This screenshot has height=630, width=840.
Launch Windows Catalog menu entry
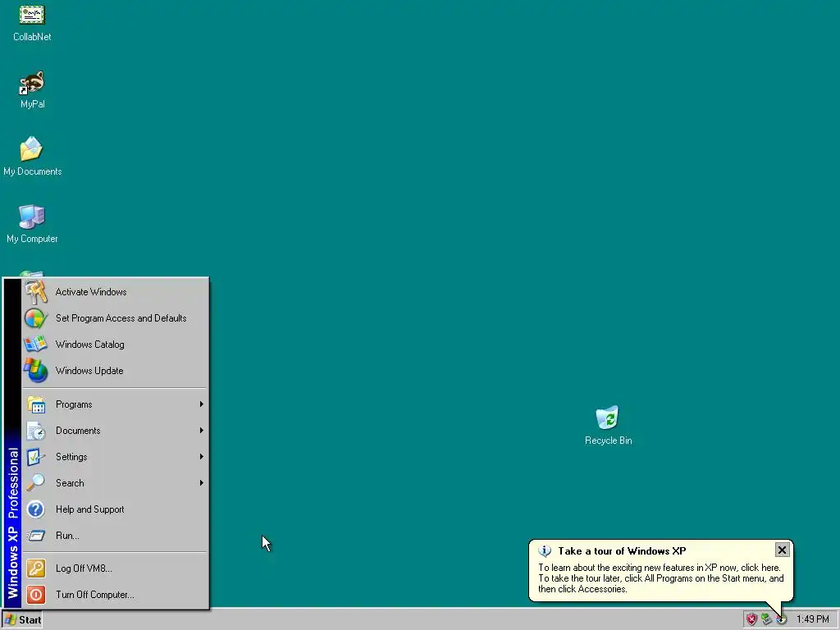[x=115, y=345]
